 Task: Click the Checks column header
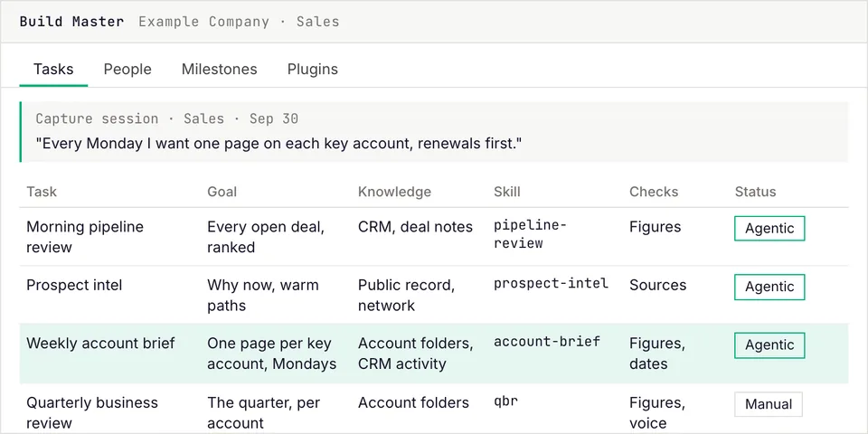[x=654, y=192]
